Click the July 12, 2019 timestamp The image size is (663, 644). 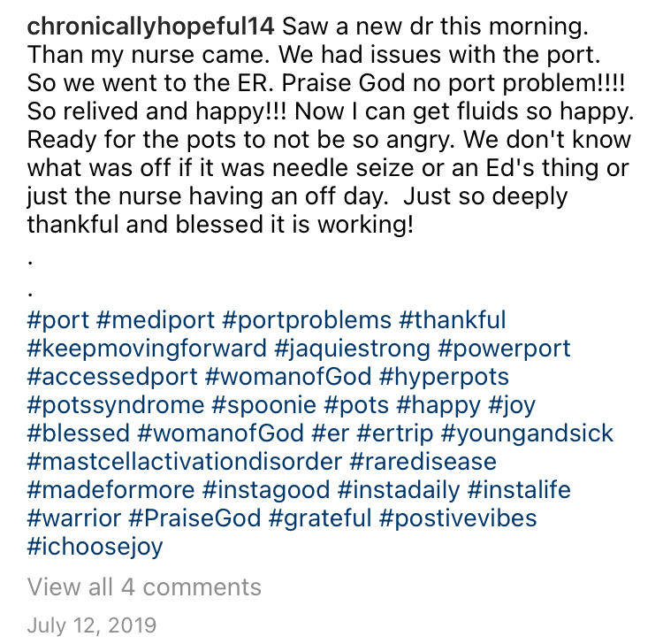click(92, 625)
